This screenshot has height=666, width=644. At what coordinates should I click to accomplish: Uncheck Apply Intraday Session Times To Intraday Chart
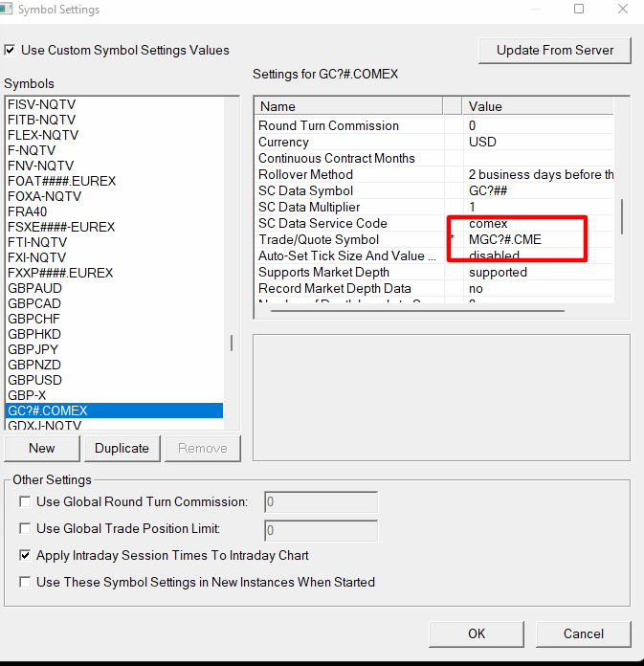click(25, 555)
